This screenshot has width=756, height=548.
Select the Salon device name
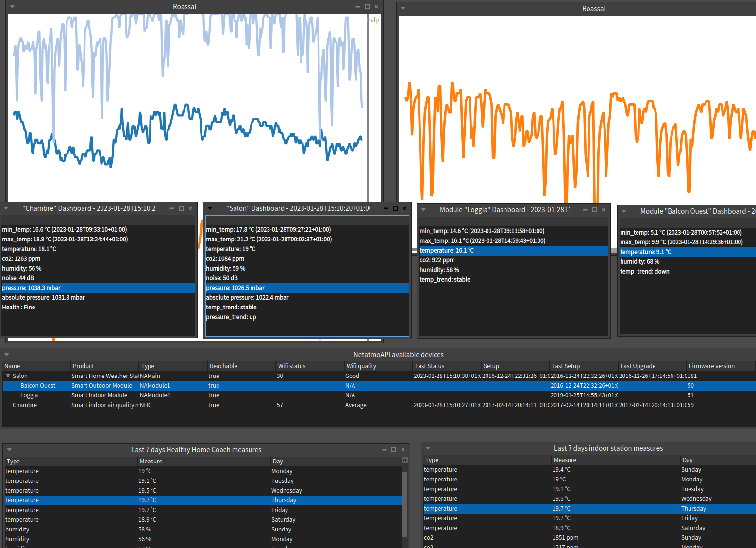click(20, 376)
